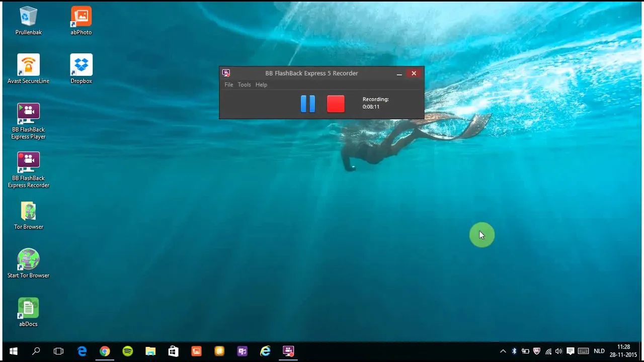Click the BB FlashBack title bar app icon

(226, 73)
